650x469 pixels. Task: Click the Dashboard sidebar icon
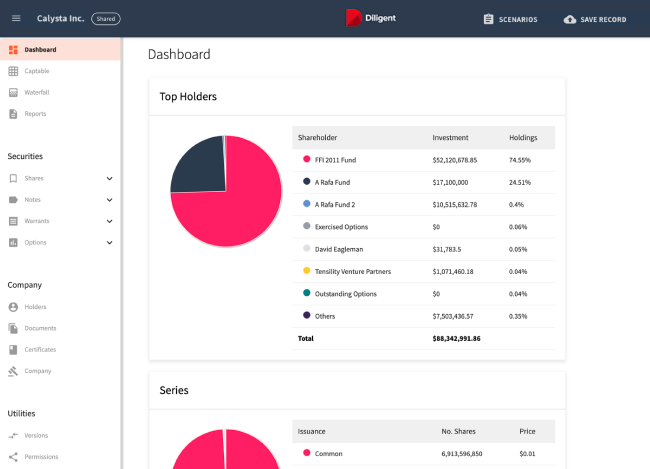click(x=13, y=50)
